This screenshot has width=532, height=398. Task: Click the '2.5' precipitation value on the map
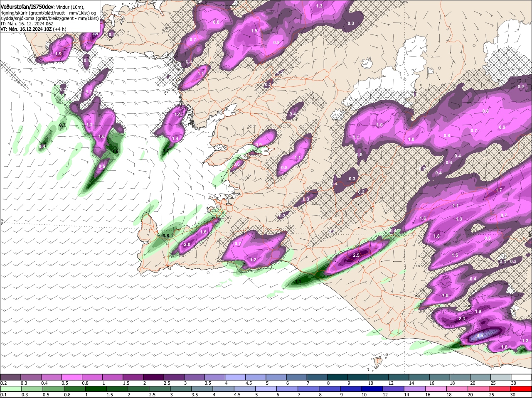(356, 256)
